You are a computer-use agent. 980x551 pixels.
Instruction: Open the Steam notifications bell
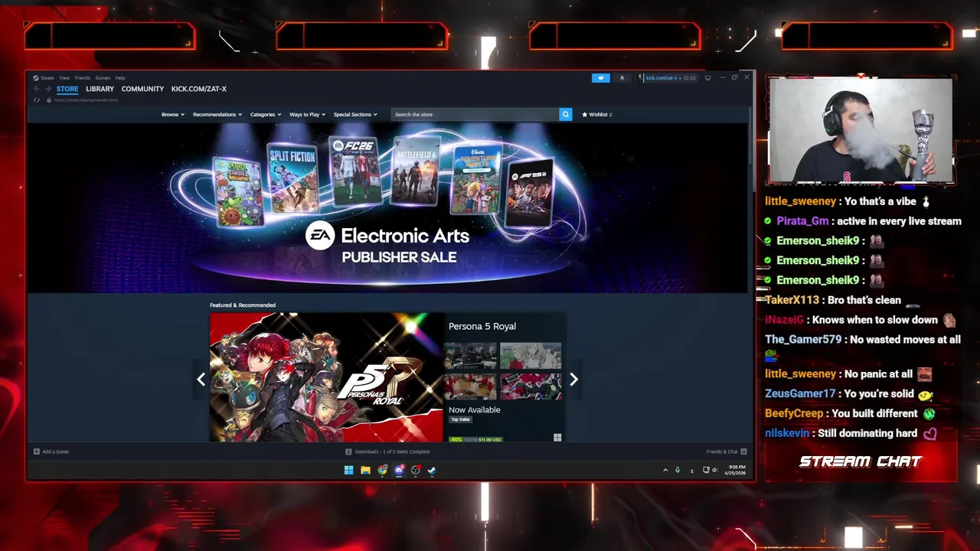coord(622,77)
